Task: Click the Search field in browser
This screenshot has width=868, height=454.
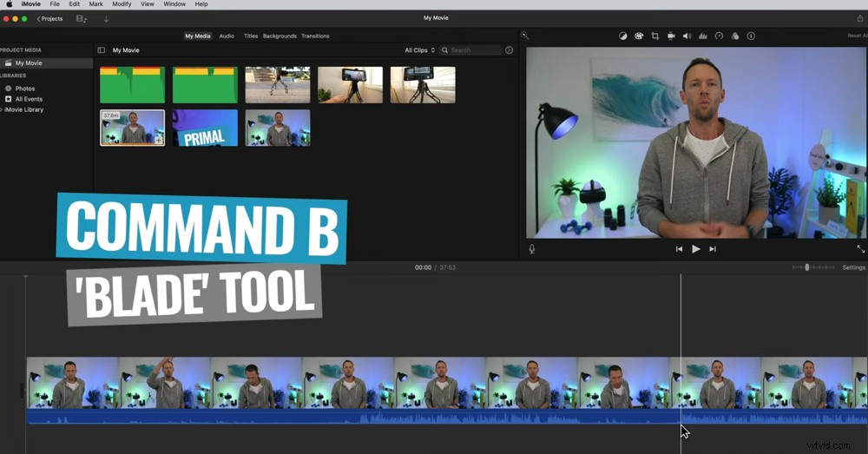Action: (x=471, y=50)
